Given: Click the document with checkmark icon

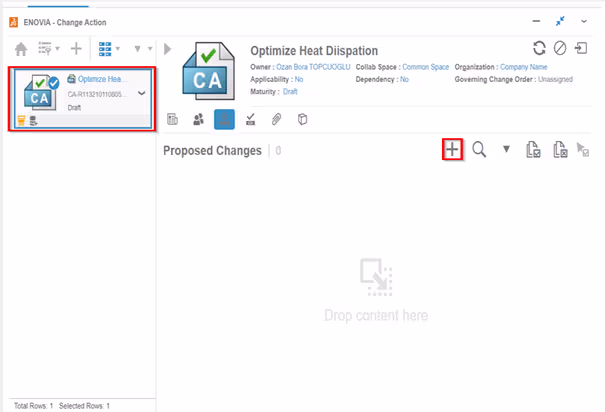Looking at the screenshot, I should click(533, 149).
